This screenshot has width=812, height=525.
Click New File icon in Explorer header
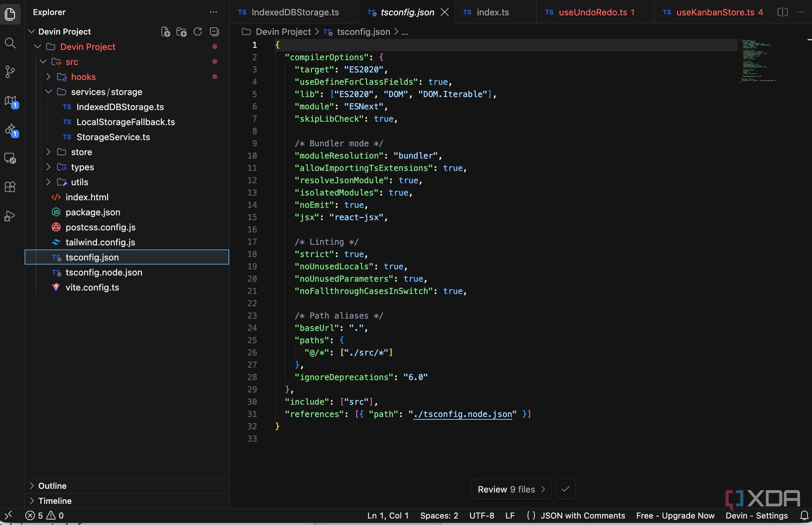[166, 32]
